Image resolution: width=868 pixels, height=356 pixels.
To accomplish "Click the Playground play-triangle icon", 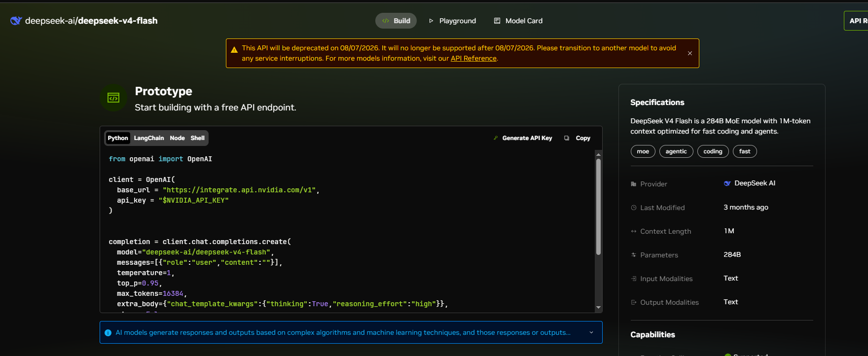I will click(431, 21).
